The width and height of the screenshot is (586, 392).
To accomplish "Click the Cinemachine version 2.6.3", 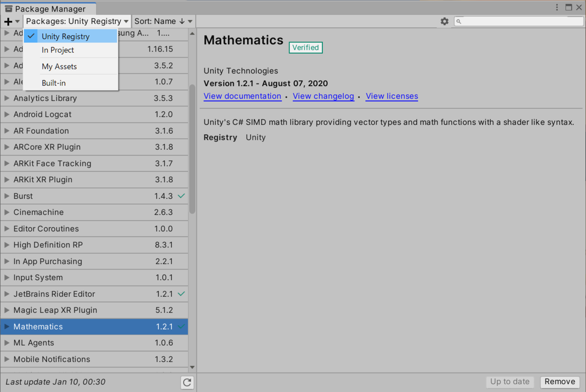I will tap(164, 212).
